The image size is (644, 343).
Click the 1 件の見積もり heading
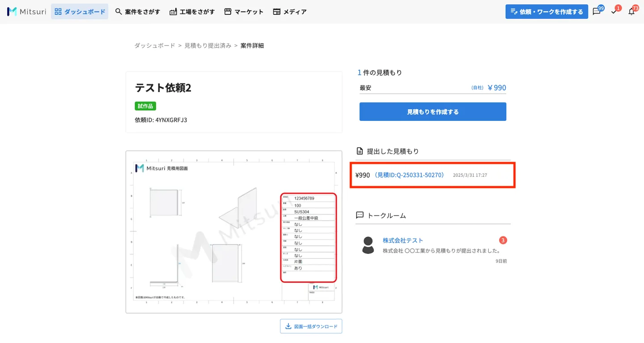click(380, 73)
